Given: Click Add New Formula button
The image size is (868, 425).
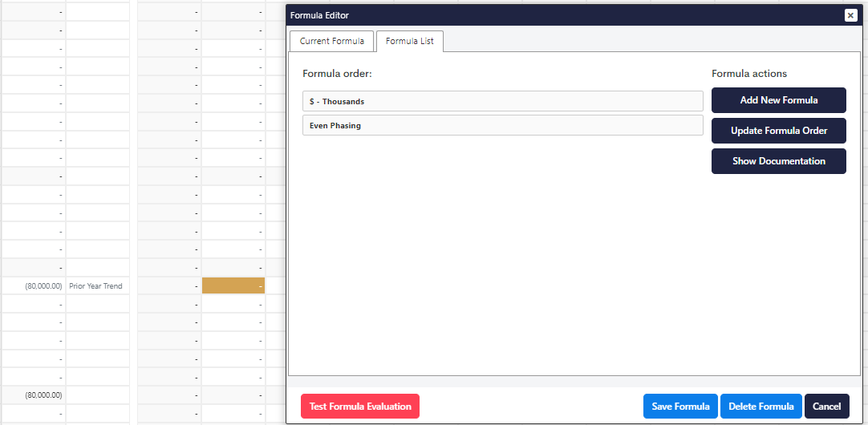Looking at the screenshot, I should click(778, 100).
